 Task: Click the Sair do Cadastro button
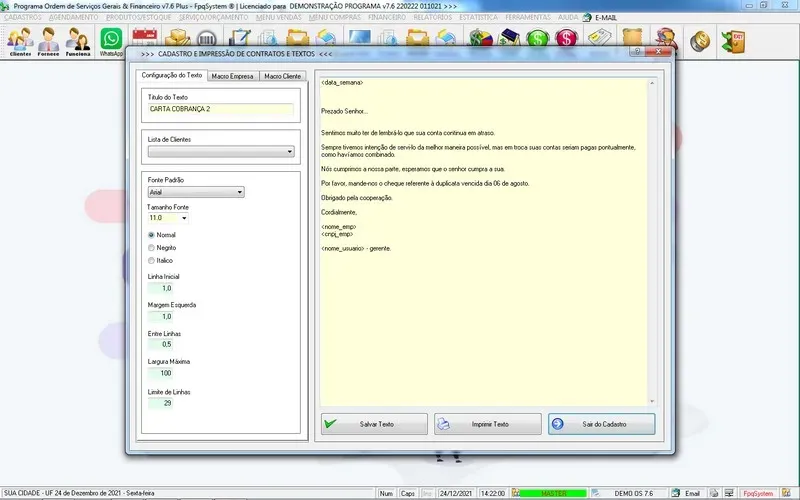click(601, 424)
